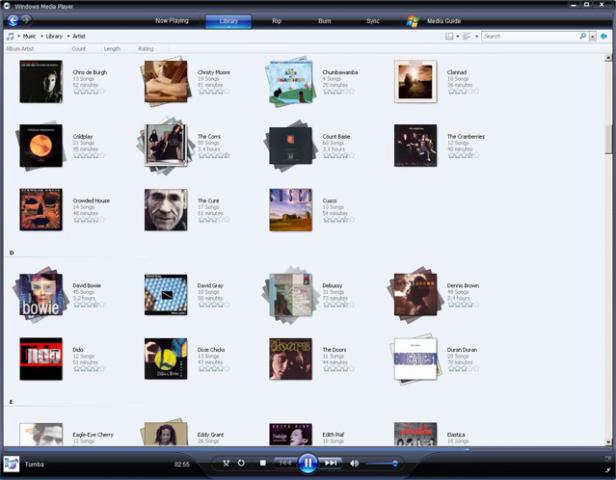Viewport: 616px width, 480px height.
Task: Click the music note category icon
Action: coord(10,36)
